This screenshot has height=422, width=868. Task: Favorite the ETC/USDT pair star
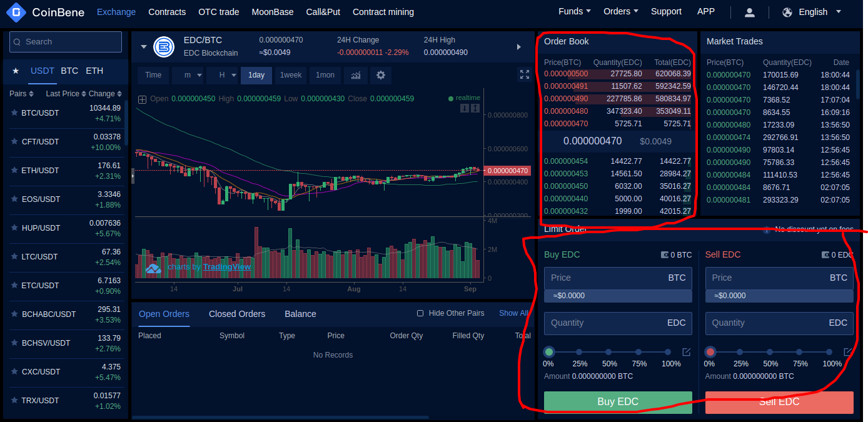coord(14,286)
